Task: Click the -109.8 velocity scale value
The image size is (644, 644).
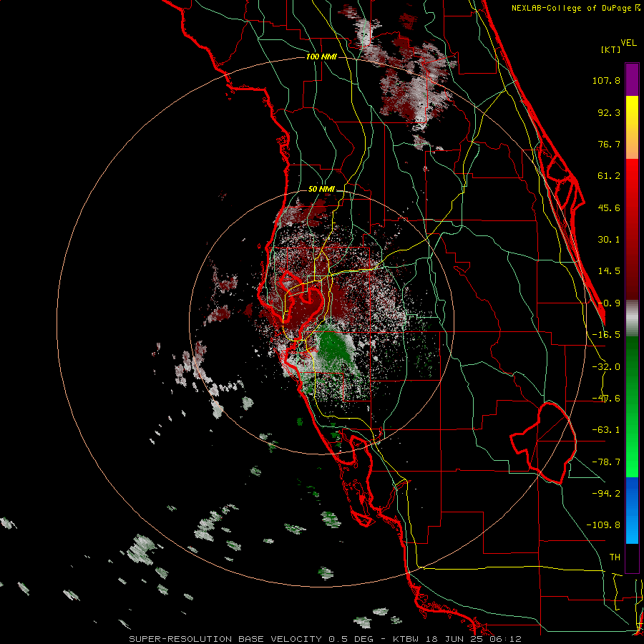Action: [603, 525]
